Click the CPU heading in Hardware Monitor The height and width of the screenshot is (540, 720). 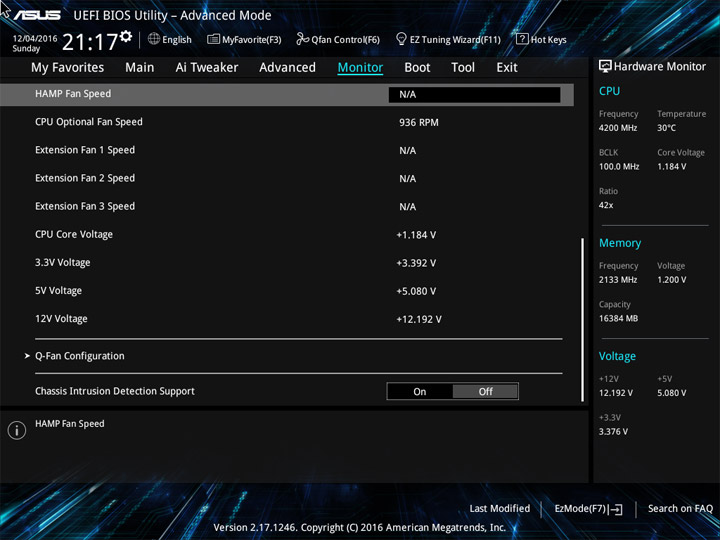[x=609, y=91]
